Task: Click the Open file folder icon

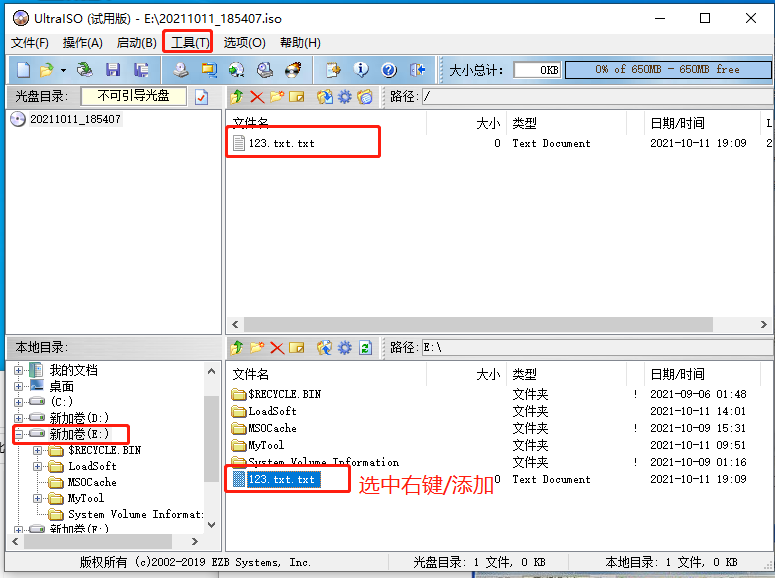Action: (46, 70)
